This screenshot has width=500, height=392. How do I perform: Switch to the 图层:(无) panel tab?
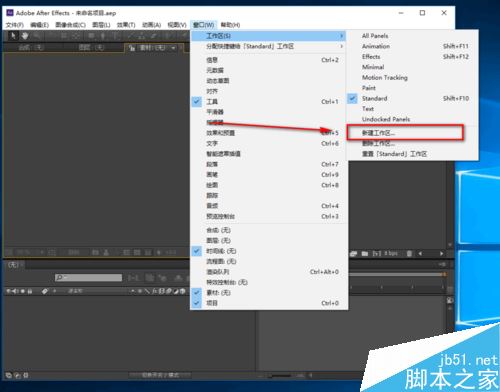coord(91,48)
